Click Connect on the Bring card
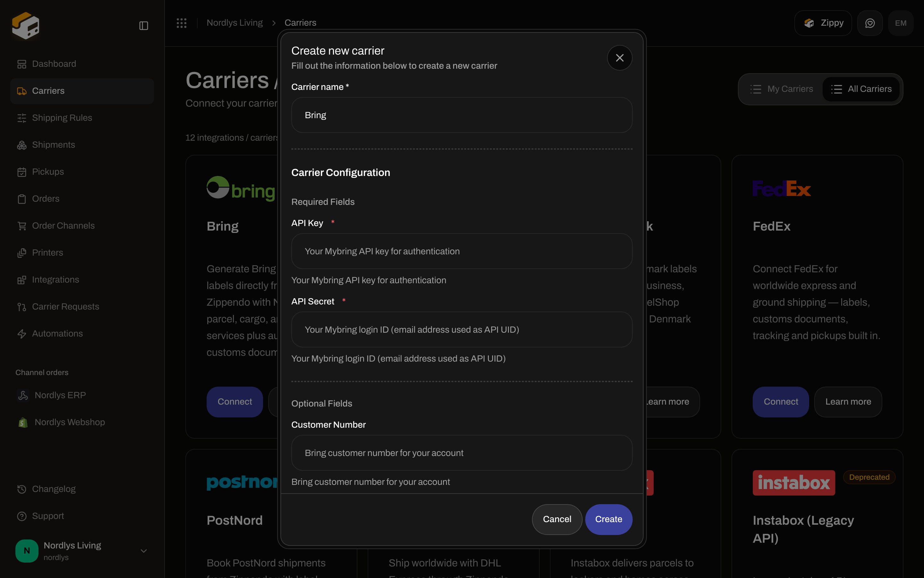The image size is (924, 578). coord(235,402)
